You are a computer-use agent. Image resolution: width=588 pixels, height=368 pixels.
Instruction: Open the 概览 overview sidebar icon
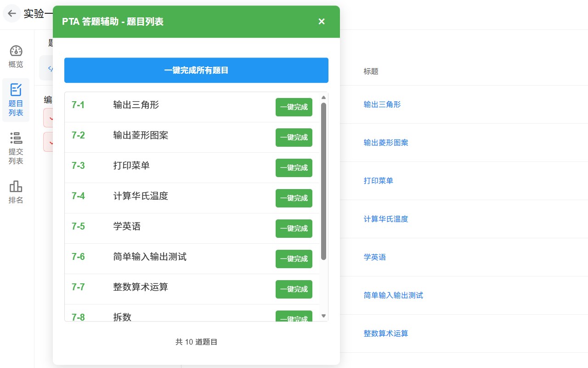click(x=16, y=57)
